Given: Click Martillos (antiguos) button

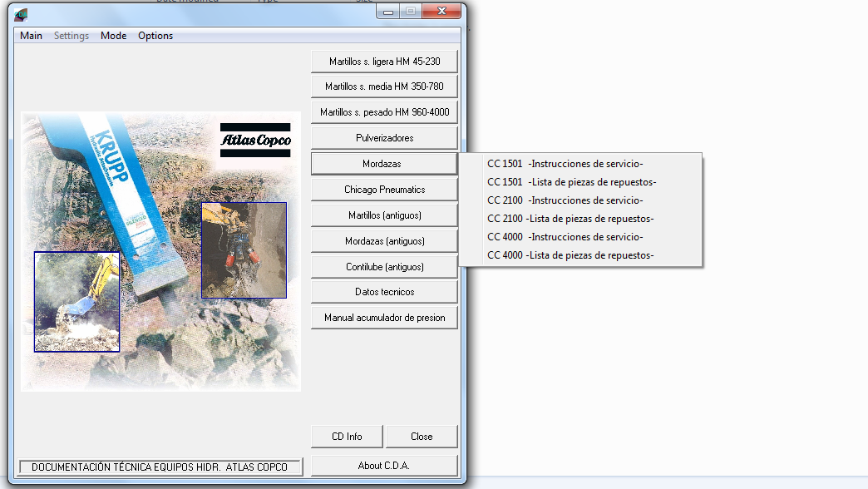Looking at the screenshot, I should pyautogui.click(x=384, y=215).
